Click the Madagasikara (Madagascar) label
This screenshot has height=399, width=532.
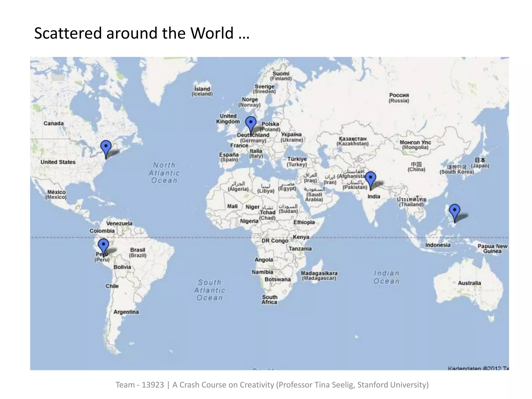pyautogui.click(x=319, y=276)
